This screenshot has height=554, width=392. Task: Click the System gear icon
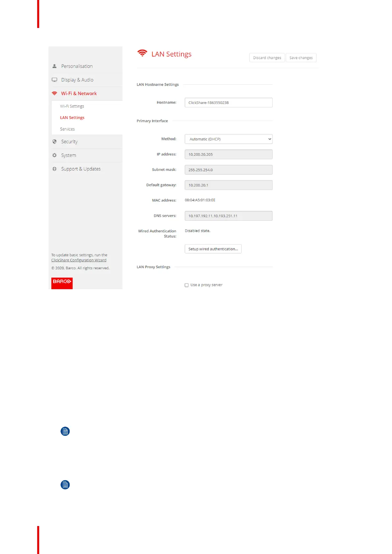[54, 155]
